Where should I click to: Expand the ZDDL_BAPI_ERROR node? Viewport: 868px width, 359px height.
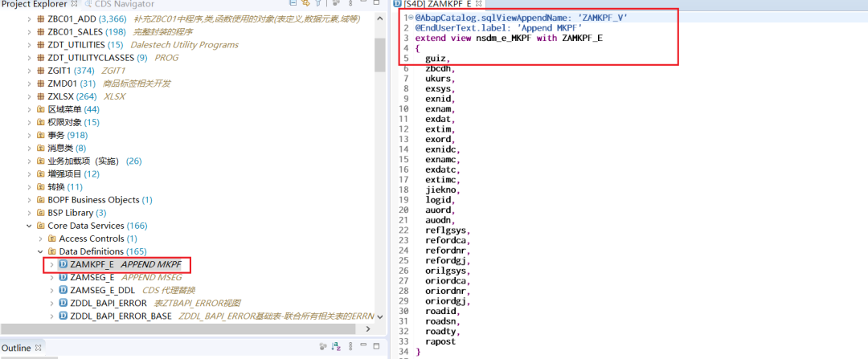coord(51,303)
